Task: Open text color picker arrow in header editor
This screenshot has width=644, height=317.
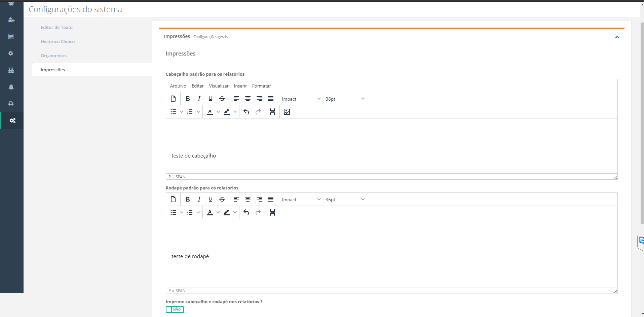Action: coord(218,112)
